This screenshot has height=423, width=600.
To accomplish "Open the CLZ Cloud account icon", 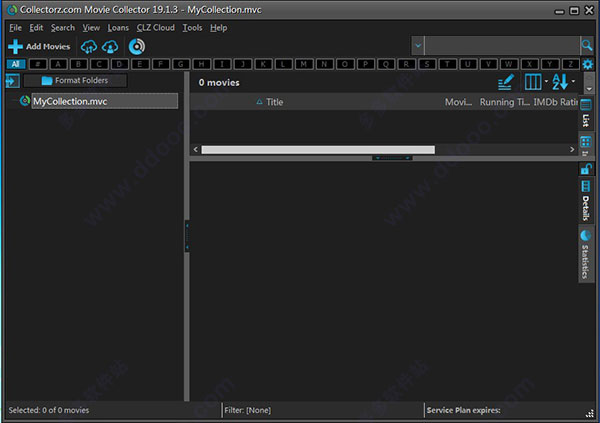I will [110, 47].
